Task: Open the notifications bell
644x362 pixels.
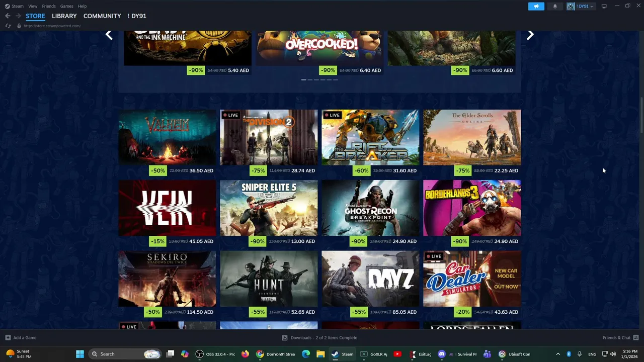Action: pyautogui.click(x=555, y=6)
